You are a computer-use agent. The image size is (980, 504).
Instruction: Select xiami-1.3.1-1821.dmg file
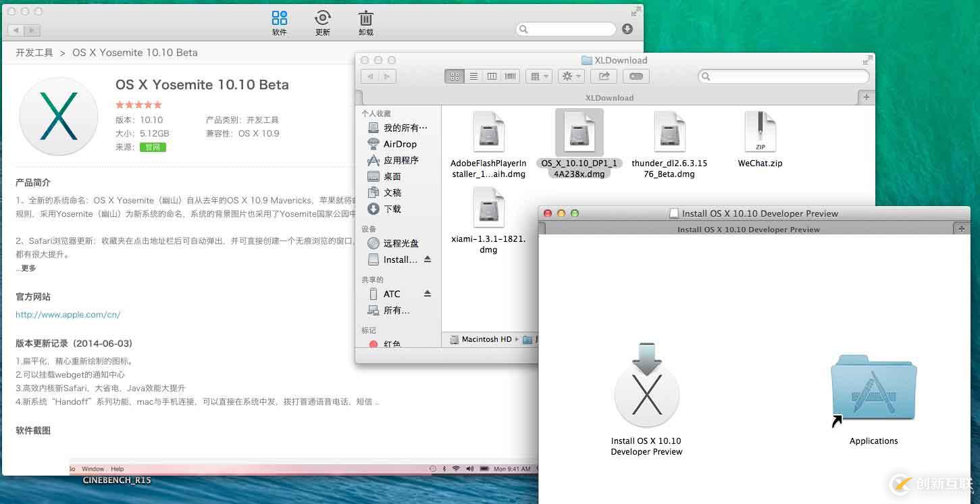pos(488,221)
